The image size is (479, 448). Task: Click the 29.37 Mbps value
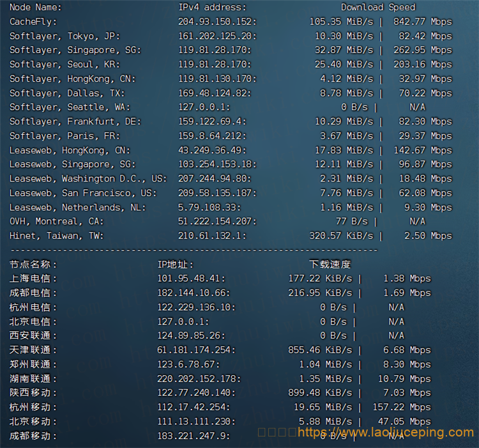pos(425,136)
